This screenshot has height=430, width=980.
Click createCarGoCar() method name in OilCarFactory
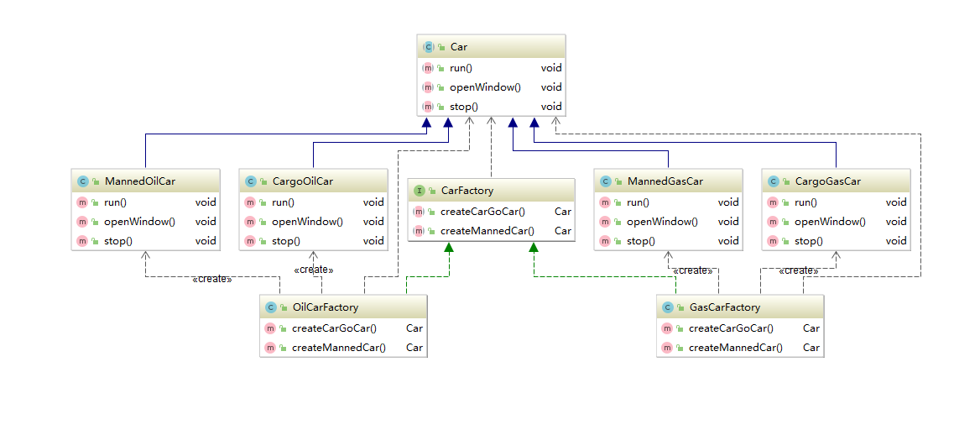[335, 328]
